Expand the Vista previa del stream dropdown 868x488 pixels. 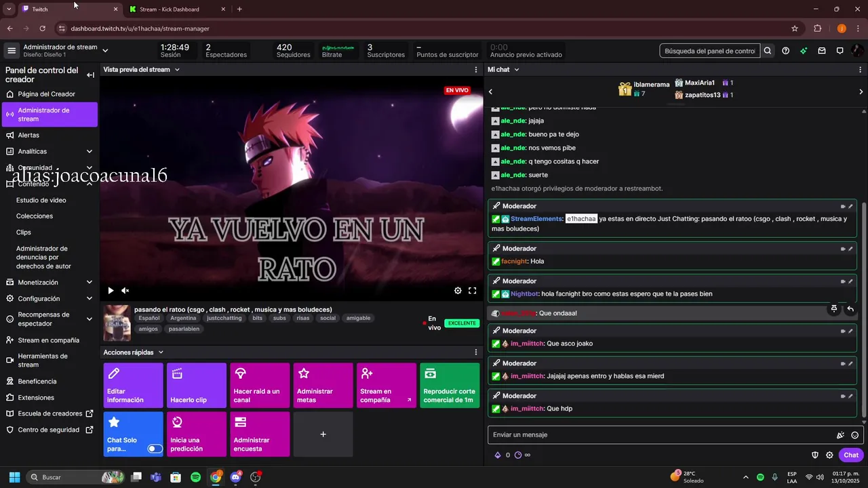click(x=177, y=70)
